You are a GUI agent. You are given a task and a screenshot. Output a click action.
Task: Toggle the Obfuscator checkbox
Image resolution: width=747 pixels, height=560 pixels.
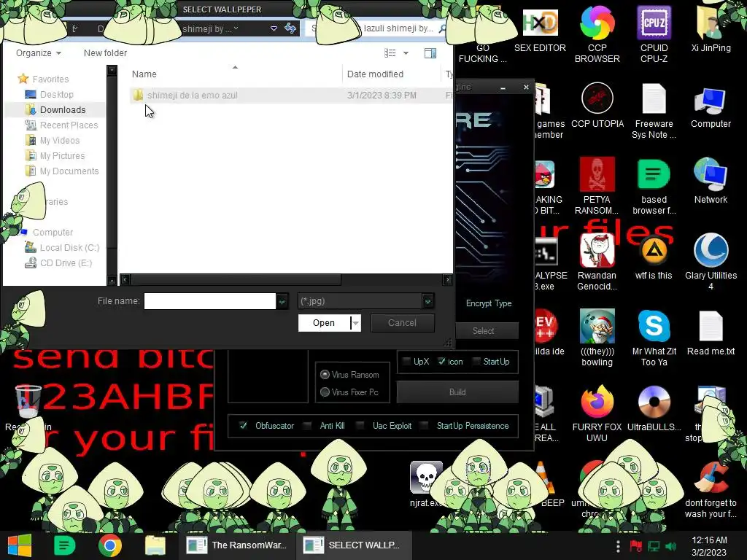[243, 425]
